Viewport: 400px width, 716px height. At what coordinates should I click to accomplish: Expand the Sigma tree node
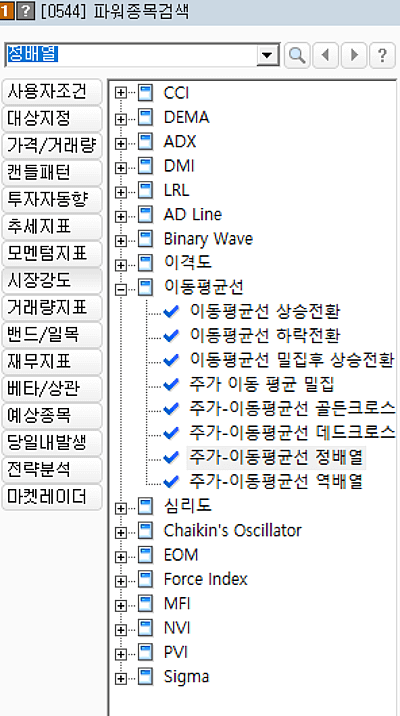[x=121, y=678]
